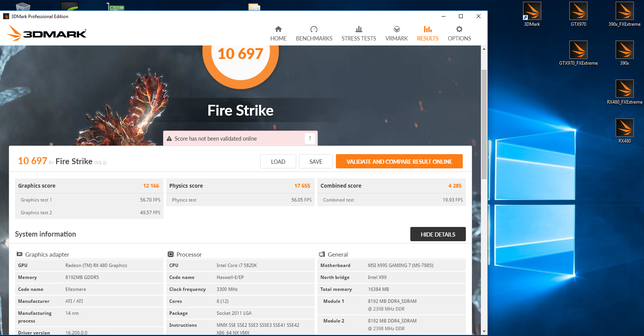Click 'MSI X99S GAMING 7 (MS-7885)' value

click(401, 265)
